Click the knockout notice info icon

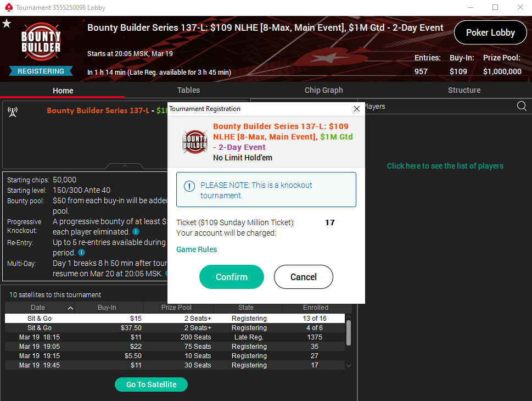[x=189, y=186]
